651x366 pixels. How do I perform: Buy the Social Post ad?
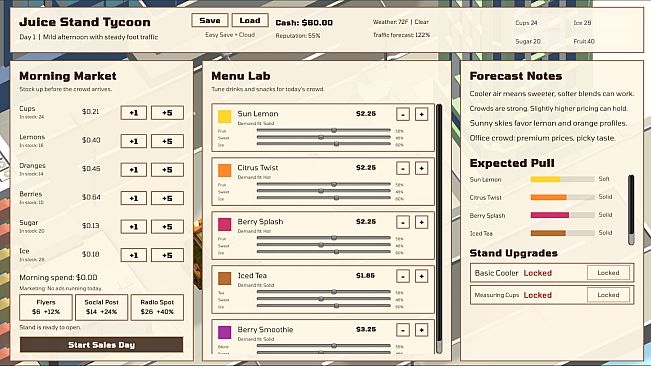pyautogui.click(x=101, y=307)
